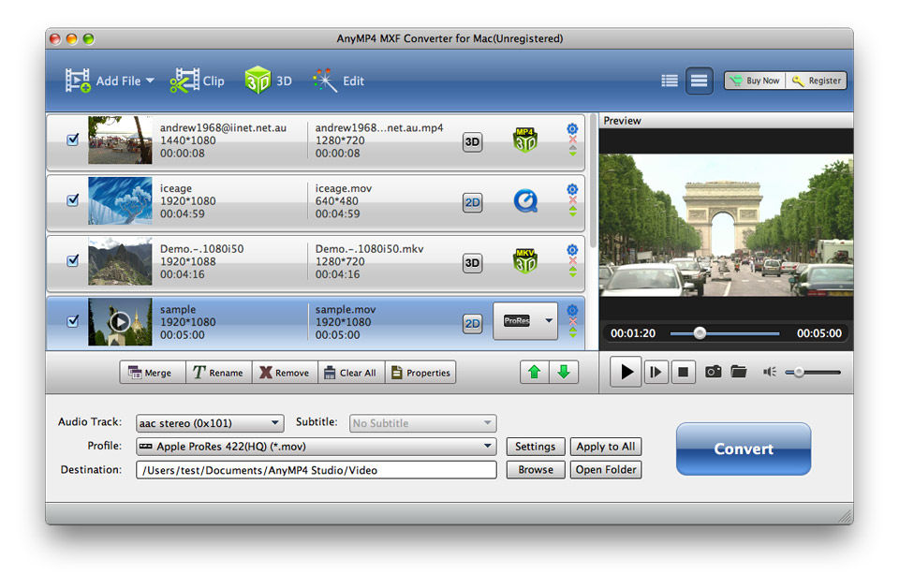The height and width of the screenshot is (588, 899).
Task: Uncheck the Demo.-.1080i50 file checkbox
Action: (x=73, y=260)
